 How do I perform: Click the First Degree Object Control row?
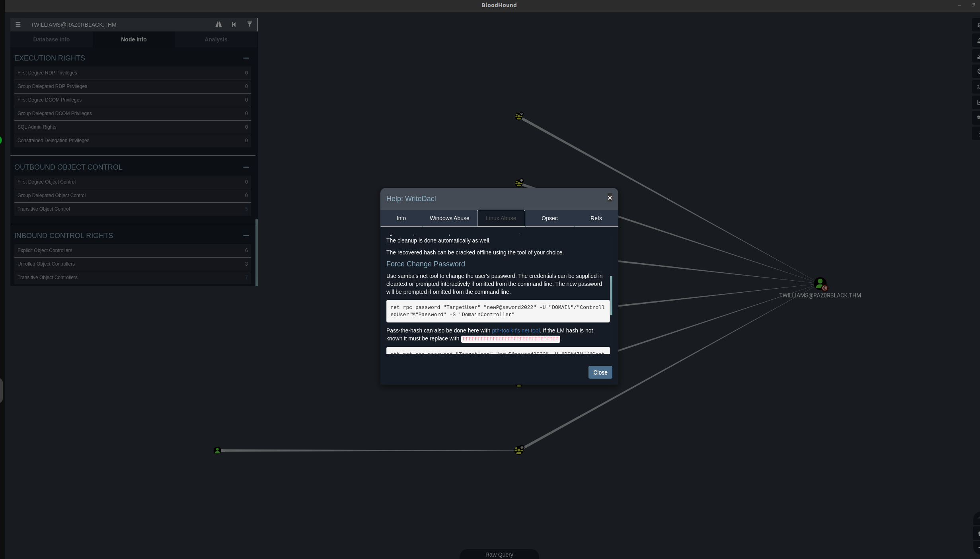pos(132,182)
